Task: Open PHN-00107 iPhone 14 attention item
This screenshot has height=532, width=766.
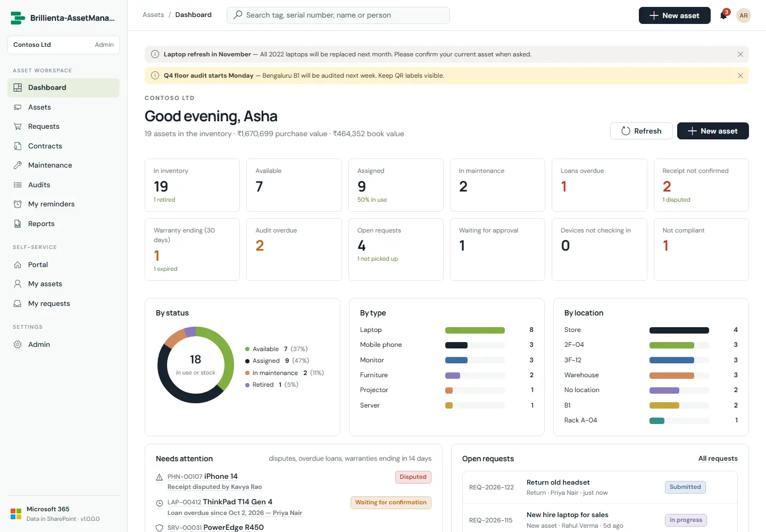Action: pyautogui.click(x=294, y=481)
